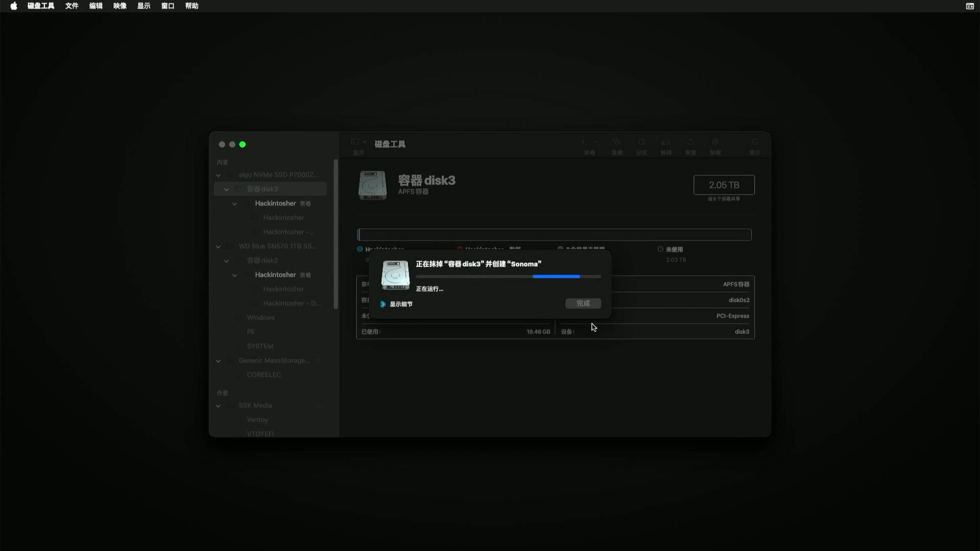Viewport: 980px width, 551px height.
Task: Open the 显示 menu in menu bar
Action: tap(144, 6)
